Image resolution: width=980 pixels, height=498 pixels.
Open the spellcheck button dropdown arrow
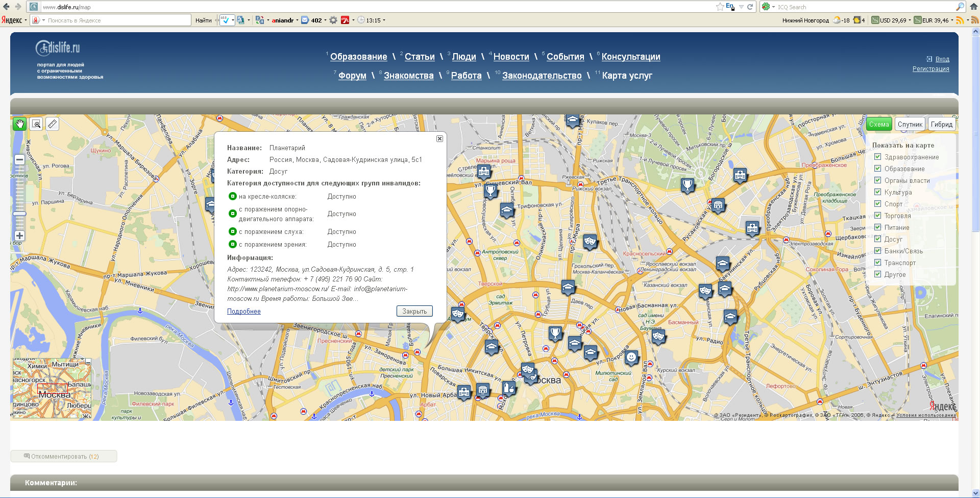click(233, 20)
